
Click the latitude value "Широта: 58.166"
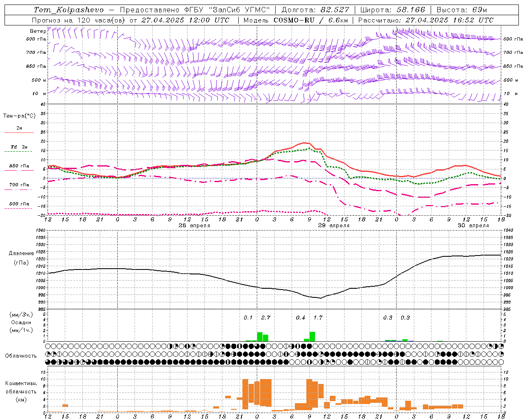[393, 10]
